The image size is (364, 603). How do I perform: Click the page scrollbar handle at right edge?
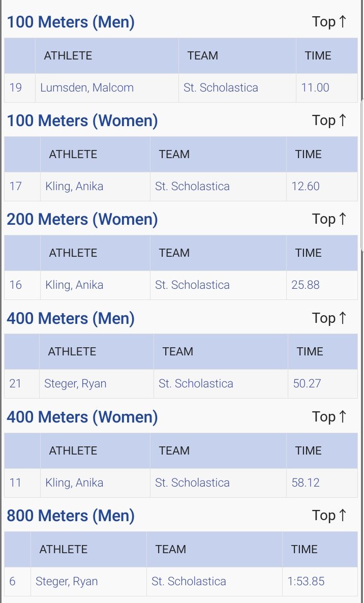[362, 175]
